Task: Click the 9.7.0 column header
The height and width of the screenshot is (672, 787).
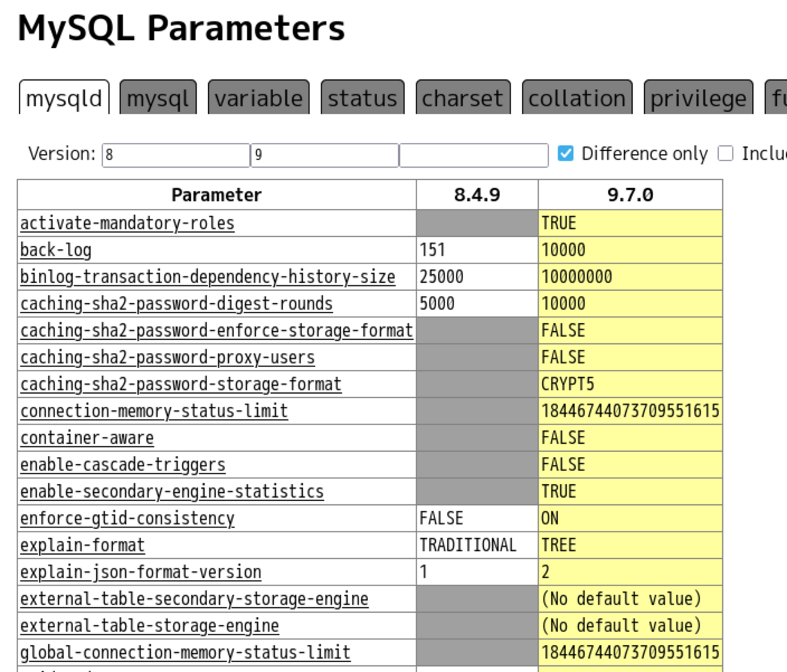Action: pyautogui.click(x=630, y=195)
